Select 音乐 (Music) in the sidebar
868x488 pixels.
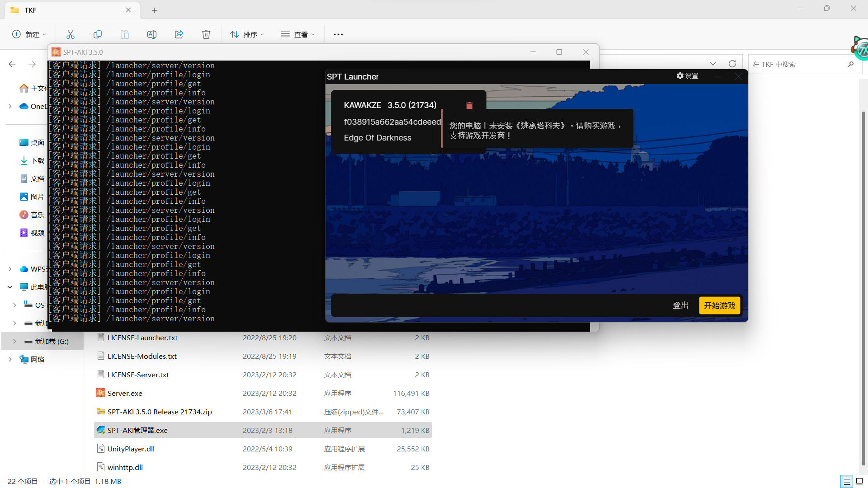pos(32,215)
